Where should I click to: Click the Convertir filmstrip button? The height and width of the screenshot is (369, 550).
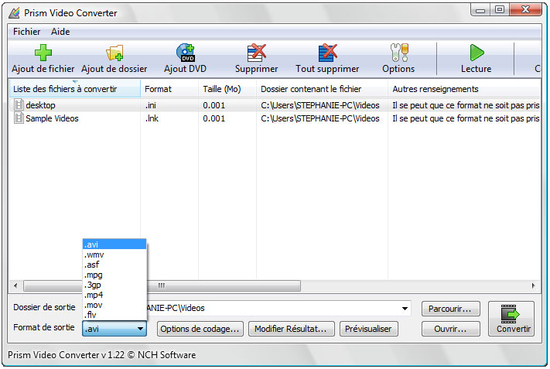pyautogui.click(x=511, y=319)
